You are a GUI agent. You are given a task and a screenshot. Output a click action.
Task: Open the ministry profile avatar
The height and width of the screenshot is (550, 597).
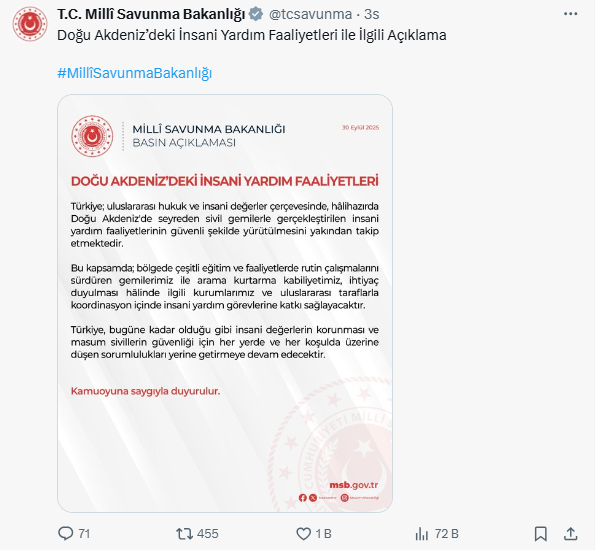click(x=30, y=24)
